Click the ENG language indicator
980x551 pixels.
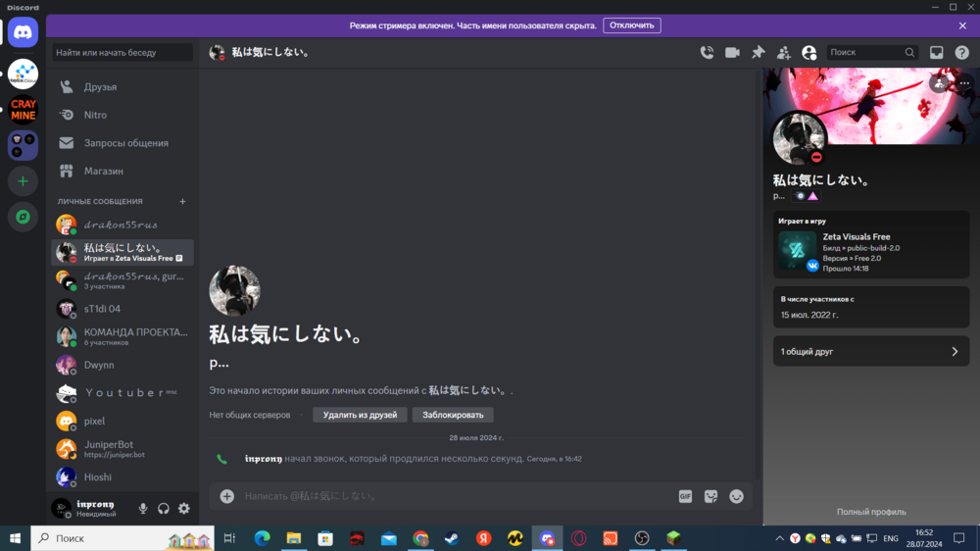tap(891, 538)
